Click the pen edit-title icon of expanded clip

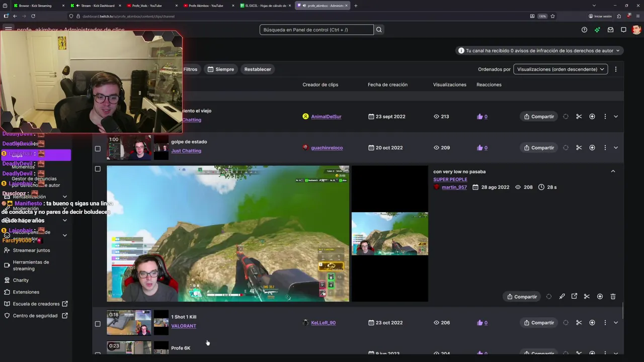pyautogui.click(x=562, y=297)
